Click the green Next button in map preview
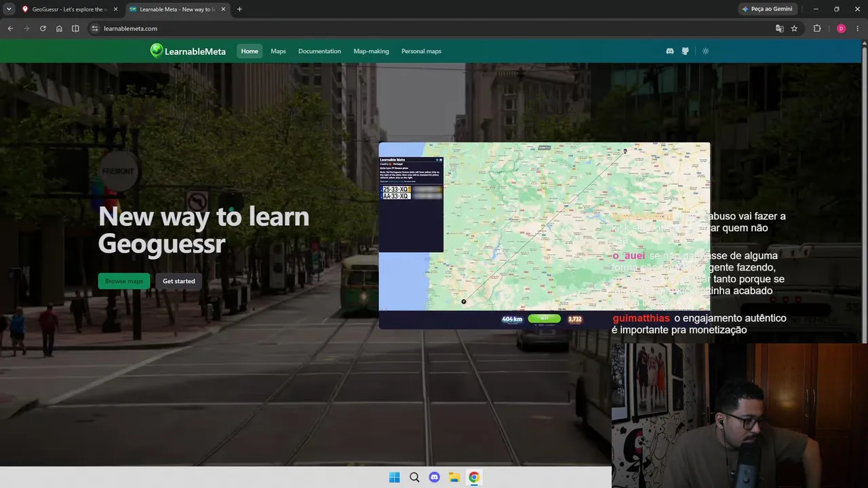 tap(545, 319)
